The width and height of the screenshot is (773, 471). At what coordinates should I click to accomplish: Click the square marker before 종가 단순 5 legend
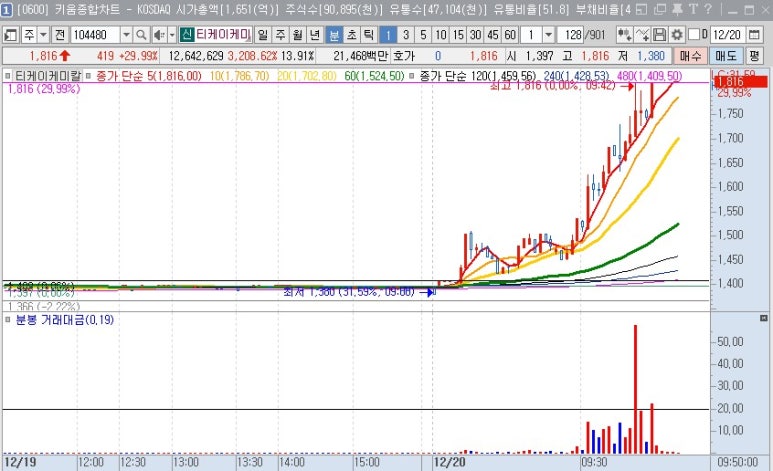tap(88, 76)
